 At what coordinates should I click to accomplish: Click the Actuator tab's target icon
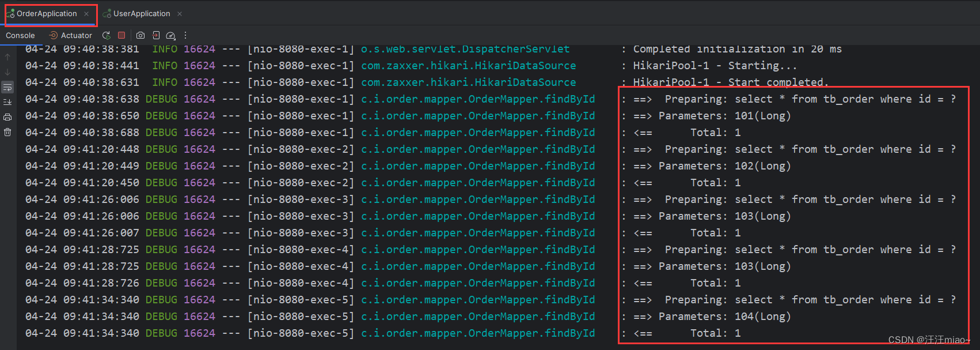tap(54, 35)
